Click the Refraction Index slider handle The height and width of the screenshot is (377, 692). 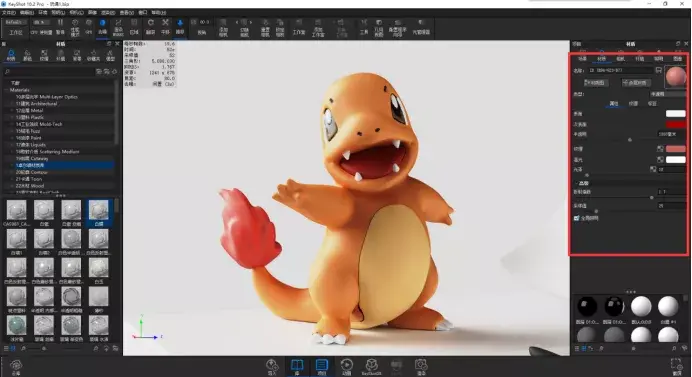click(x=652, y=197)
